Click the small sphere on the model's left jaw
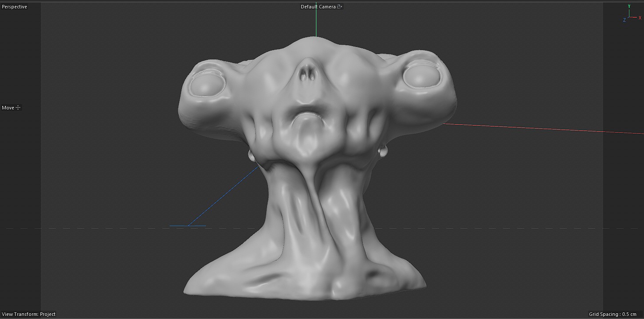This screenshot has width=644, height=319. tap(251, 156)
